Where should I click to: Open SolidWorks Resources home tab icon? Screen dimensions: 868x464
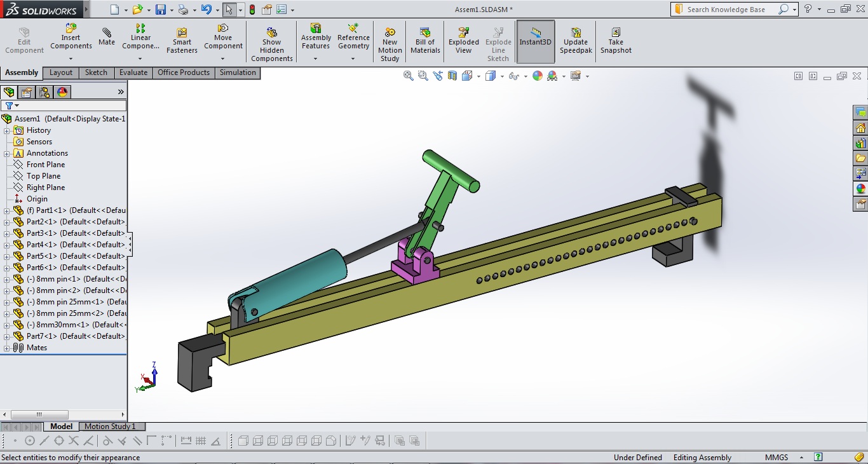pyautogui.click(x=860, y=128)
